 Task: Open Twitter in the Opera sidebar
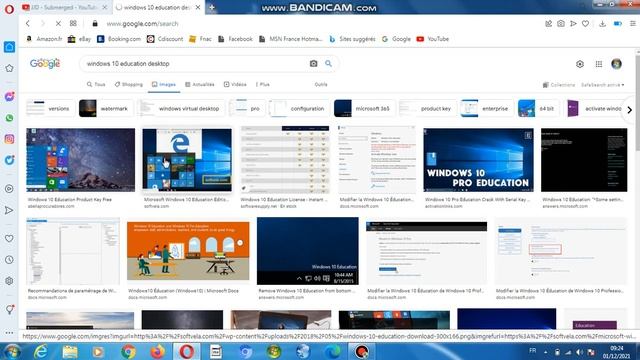[9, 160]
